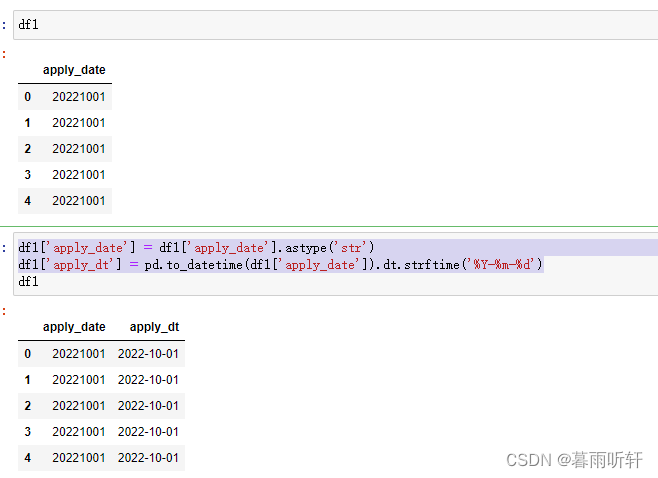
Task: Click the final df1 line in second code cell
Action: point(29,282)
